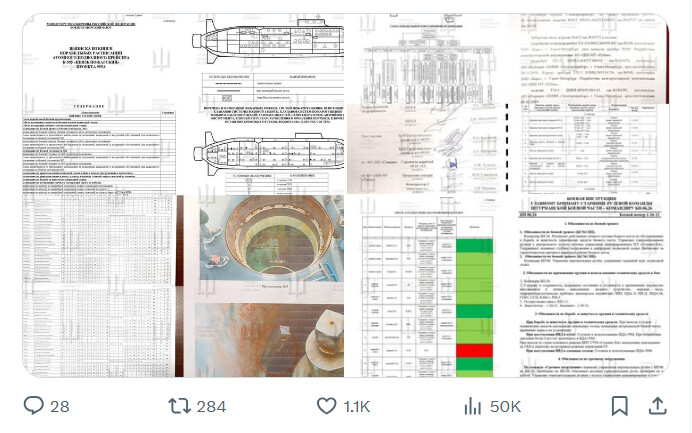Click the 1.1K likes count
This screenshot has width=692, height=433.
click(357, 407)
